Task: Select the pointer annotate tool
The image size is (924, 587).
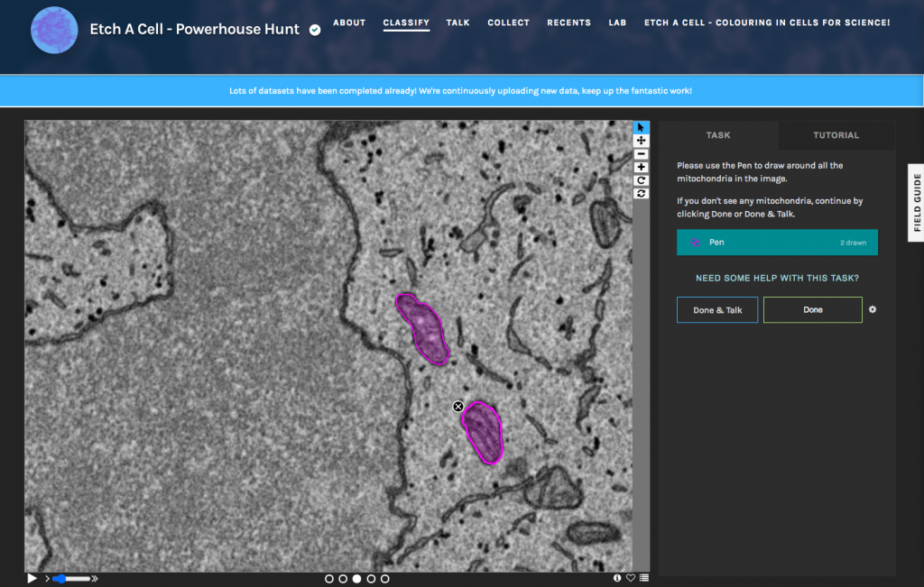Action: click(641, 128)
